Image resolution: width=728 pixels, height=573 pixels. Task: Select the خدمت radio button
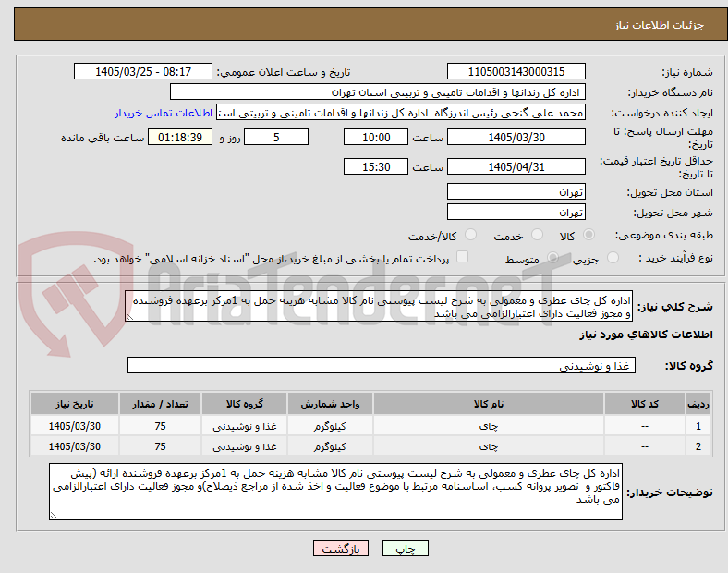537,235
